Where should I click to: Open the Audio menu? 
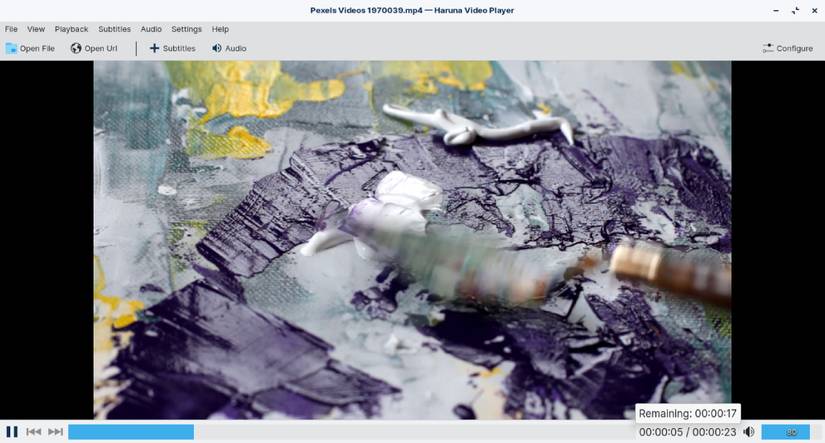pyautogui.click(x=151, y=29)
